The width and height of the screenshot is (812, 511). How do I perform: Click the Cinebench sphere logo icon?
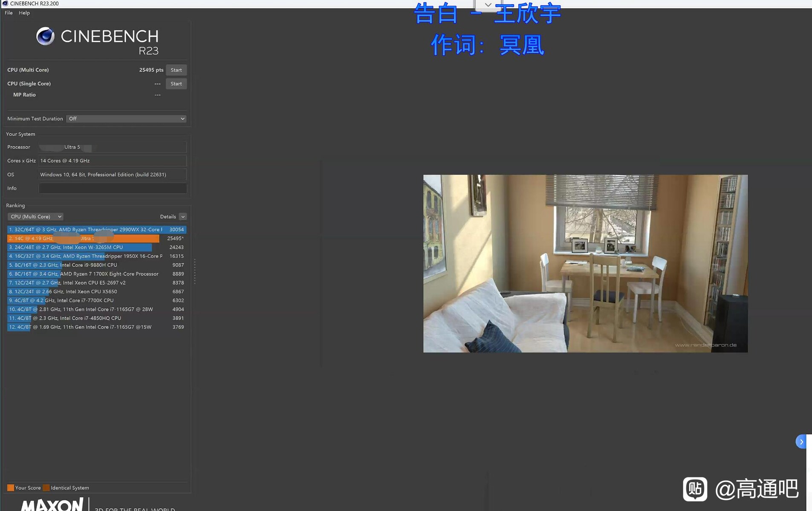point(45,36)
